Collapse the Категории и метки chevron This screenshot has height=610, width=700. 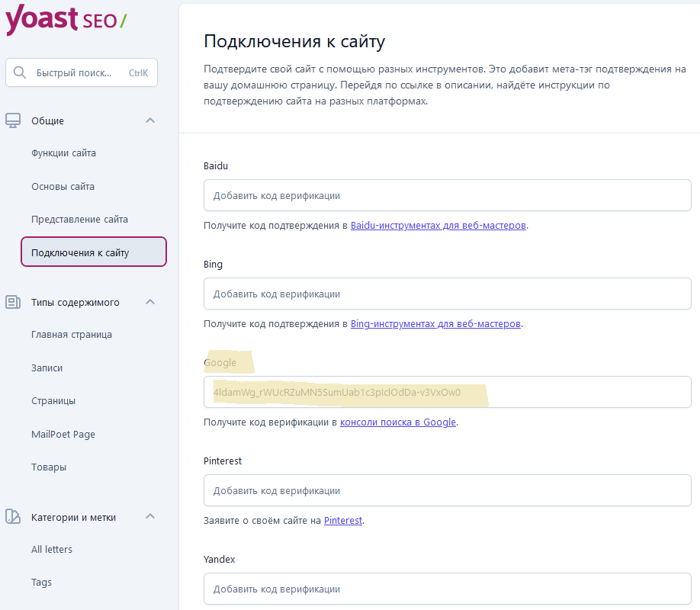pyautogui.click(x=150, y=517)
